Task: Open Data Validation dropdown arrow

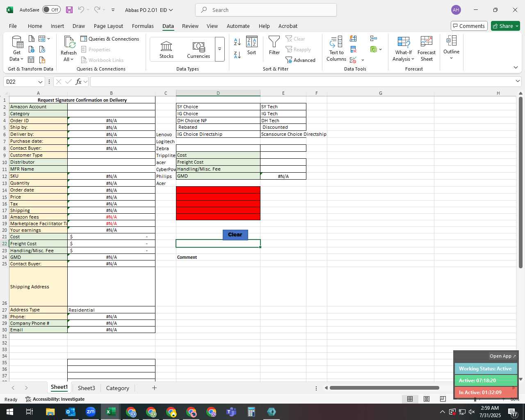Action: pyautogui.click(x=363, y=60)
